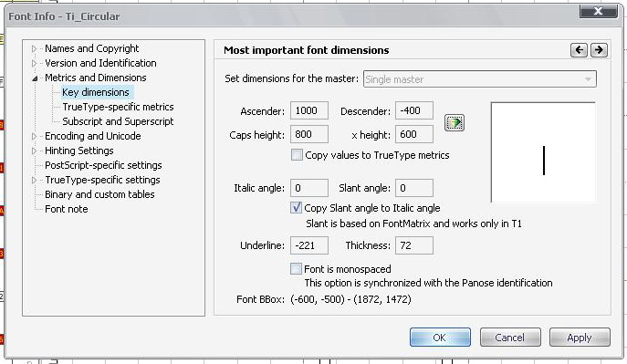This screenshot has width=627, height=364.
Task: Click the Ascender value field
Action: coord(309,110)
